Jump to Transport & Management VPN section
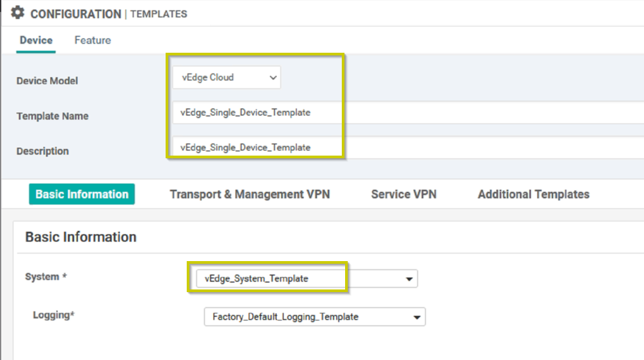The width and height of the screenshot is (644, 360). pyautogui.click(x=249, y=194)
